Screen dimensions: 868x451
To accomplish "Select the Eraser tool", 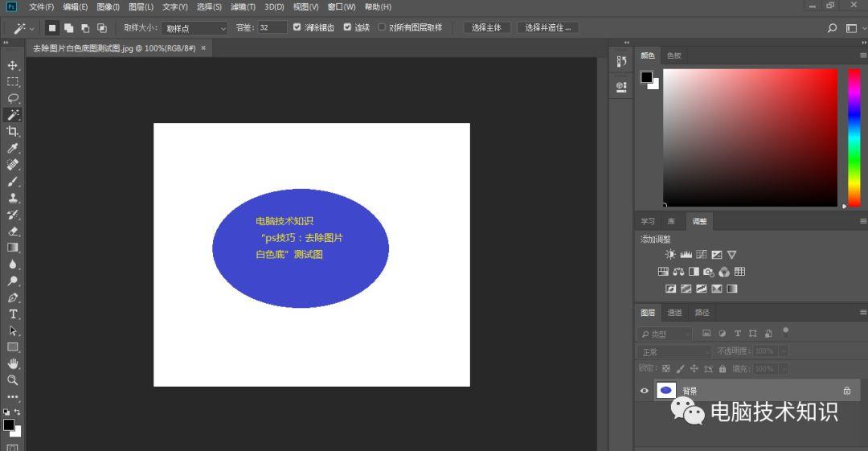I will click(x=13, y=231).
